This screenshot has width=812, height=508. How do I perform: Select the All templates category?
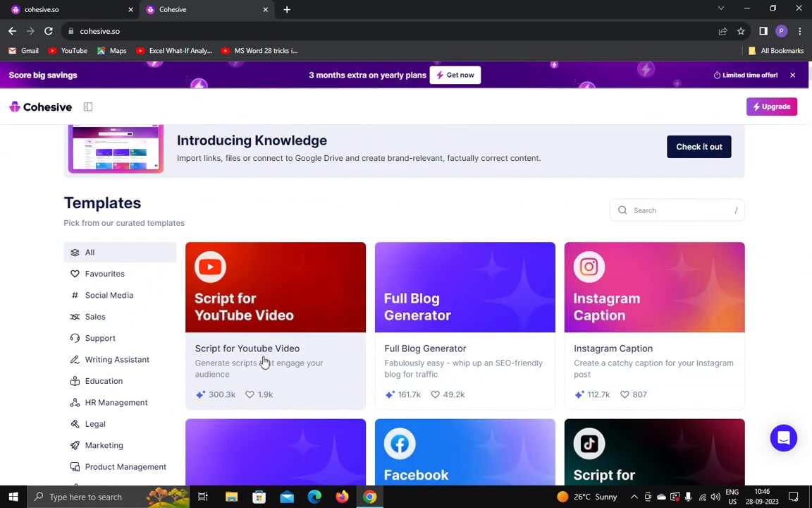120,253
